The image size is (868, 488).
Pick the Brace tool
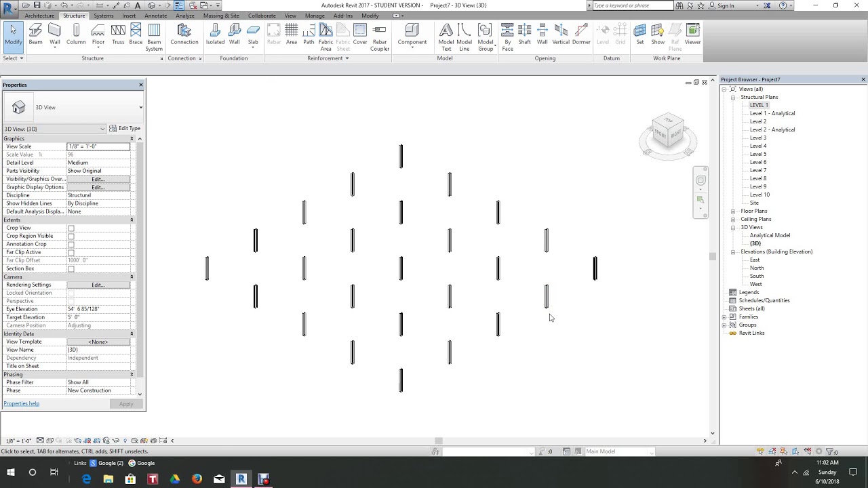[x=136, y=35]
